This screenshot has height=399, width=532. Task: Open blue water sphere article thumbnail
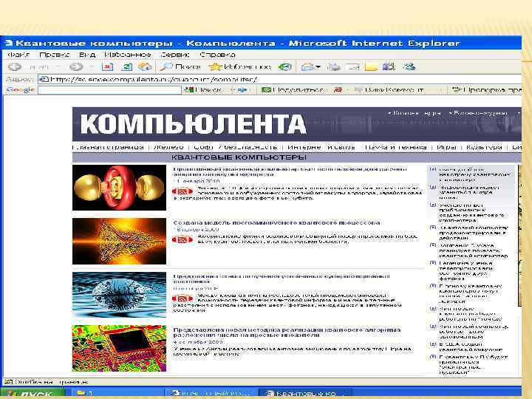pos(120,295)
